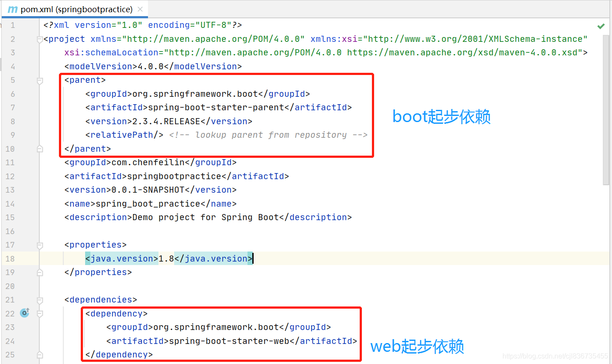Collapse the dependency block fold on line 22
Screen dimensions: 612x364
[40, 313]
